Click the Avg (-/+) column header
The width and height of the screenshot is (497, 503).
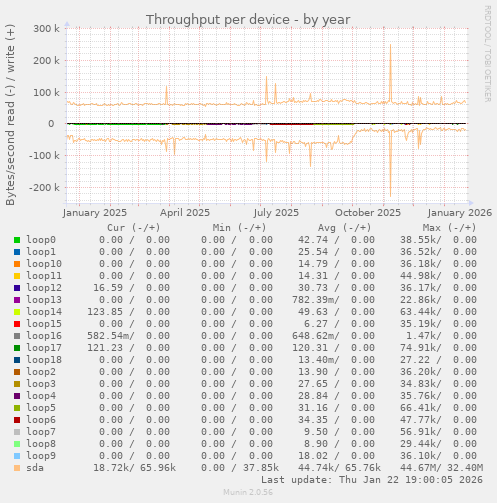(x=344, y=228)
